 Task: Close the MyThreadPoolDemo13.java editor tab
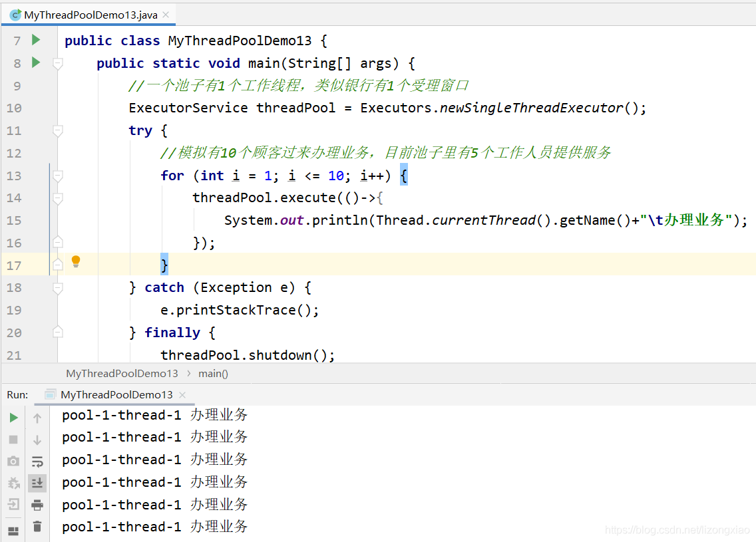[x=166, y=15]
